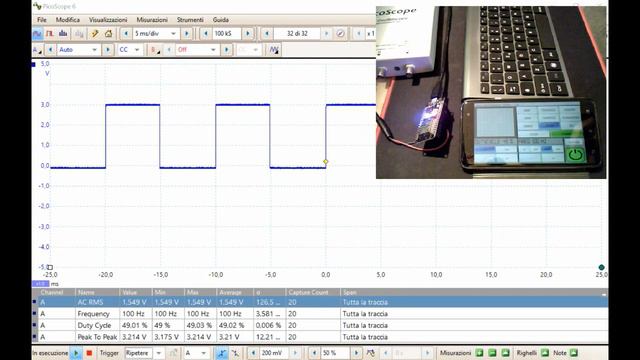Viewport: 640px width, 360px height.
Task: Decrease channel A range arrow
Action: 50,50
